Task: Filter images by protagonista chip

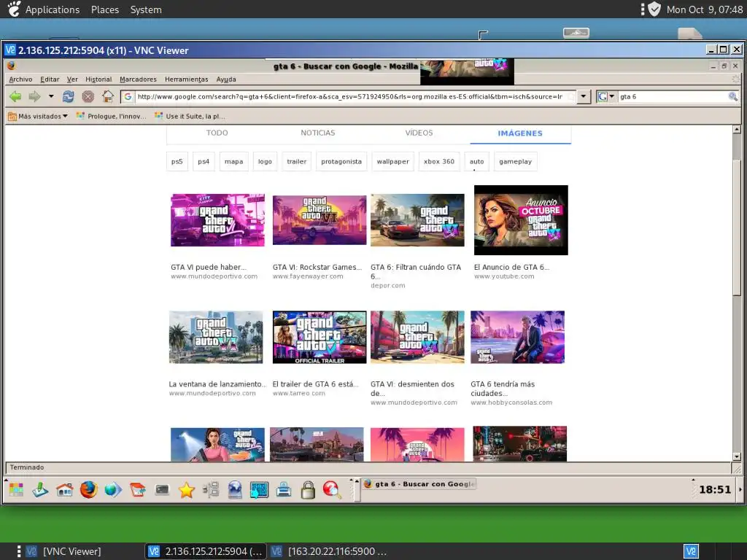Action: 341,161
